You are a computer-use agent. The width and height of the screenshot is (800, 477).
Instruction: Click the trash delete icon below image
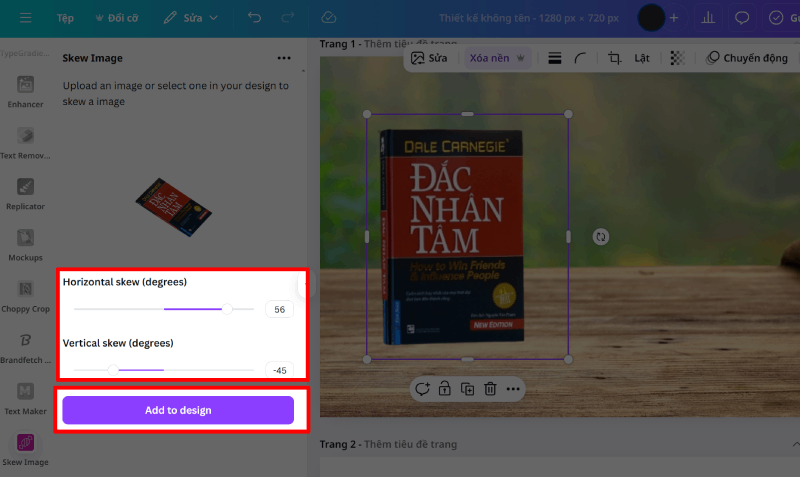490,389
